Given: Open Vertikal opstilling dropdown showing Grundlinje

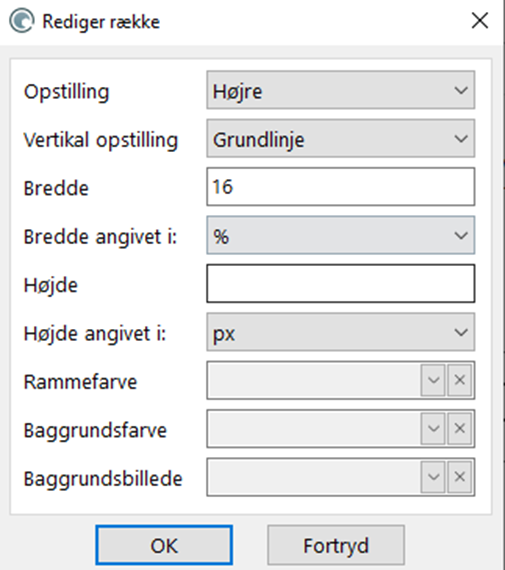Looking at the screenshot, I should pyautogui.click(x=341, y=139).
